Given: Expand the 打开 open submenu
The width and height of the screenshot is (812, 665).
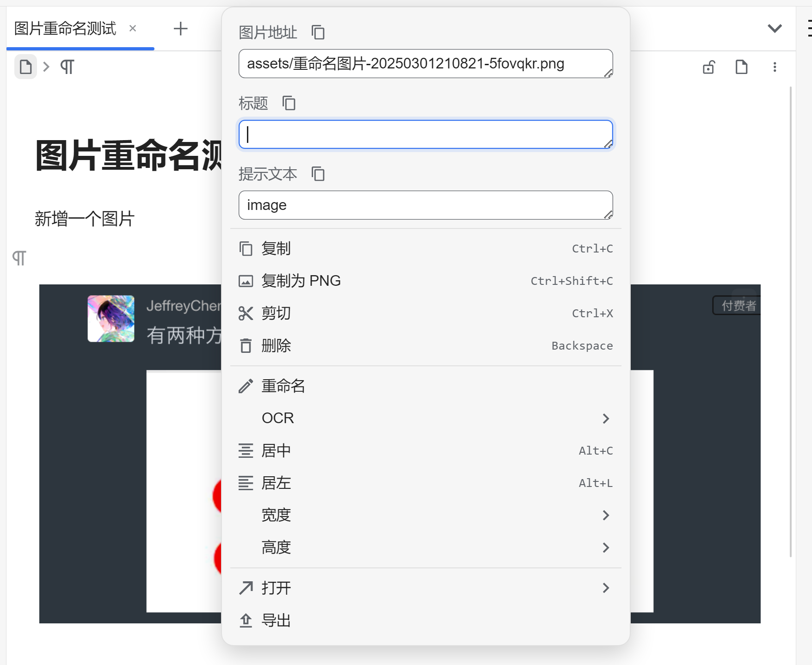Looking at the screenshot, I should 425,588.
